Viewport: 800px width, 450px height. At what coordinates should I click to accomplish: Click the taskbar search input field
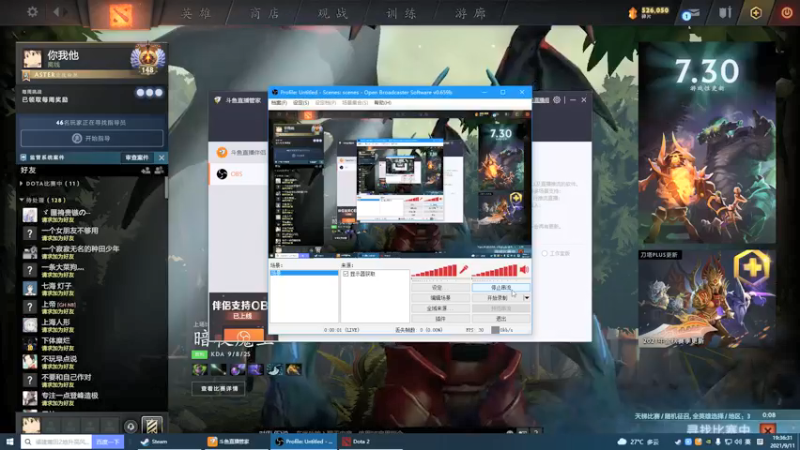point(58,442)
